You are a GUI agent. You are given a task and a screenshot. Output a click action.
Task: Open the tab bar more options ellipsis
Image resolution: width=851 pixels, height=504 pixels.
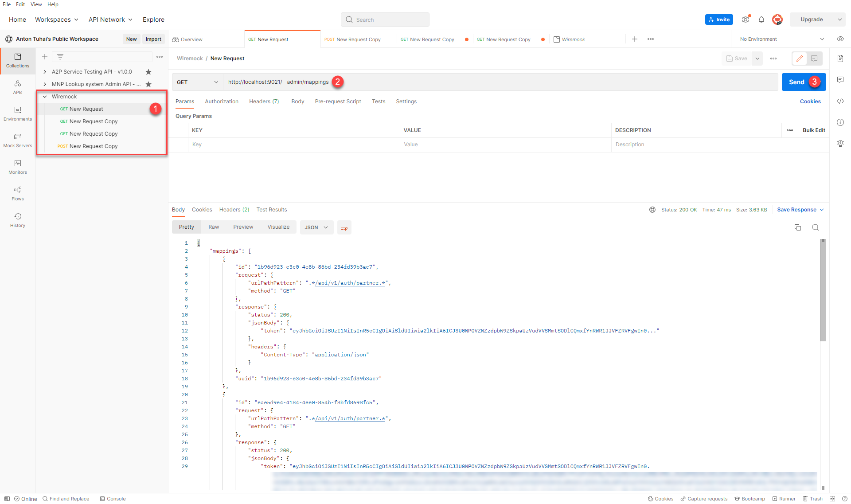pyautogui.click(x=651, y=39)
